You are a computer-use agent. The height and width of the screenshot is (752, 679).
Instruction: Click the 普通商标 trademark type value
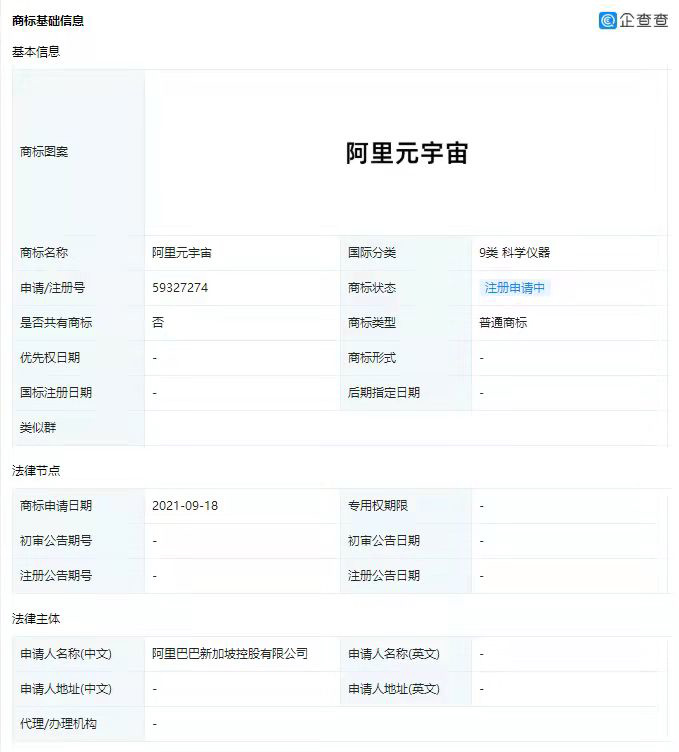pyautogui.click(x=503, y=323)
